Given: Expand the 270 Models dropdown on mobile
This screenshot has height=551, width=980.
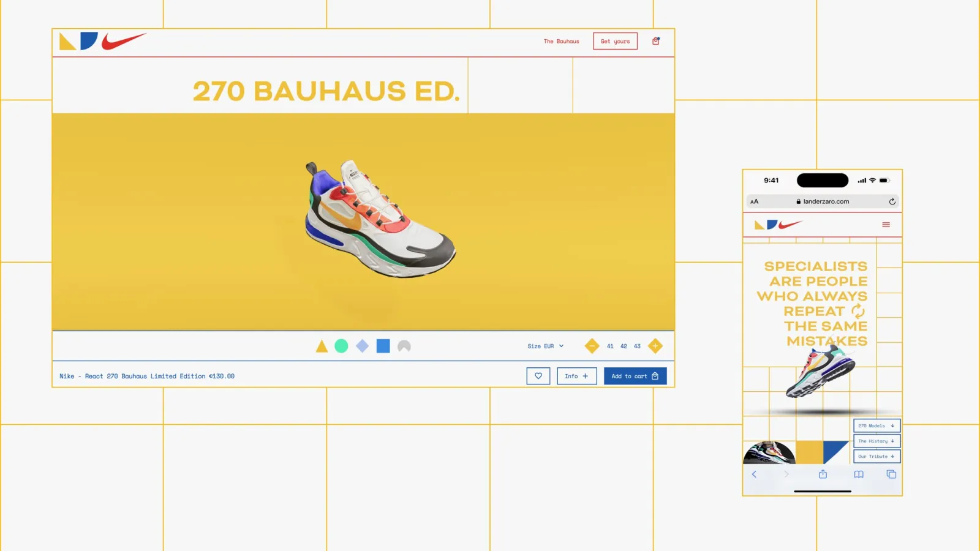Looking at the screenshot, I should (877, 425).
